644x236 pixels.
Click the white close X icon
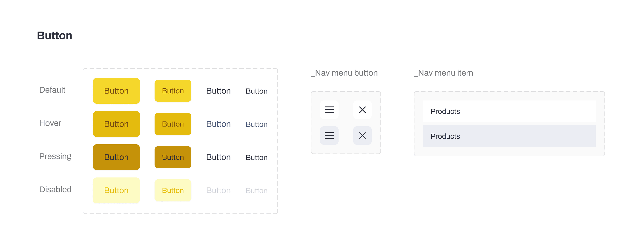[362, 110]
